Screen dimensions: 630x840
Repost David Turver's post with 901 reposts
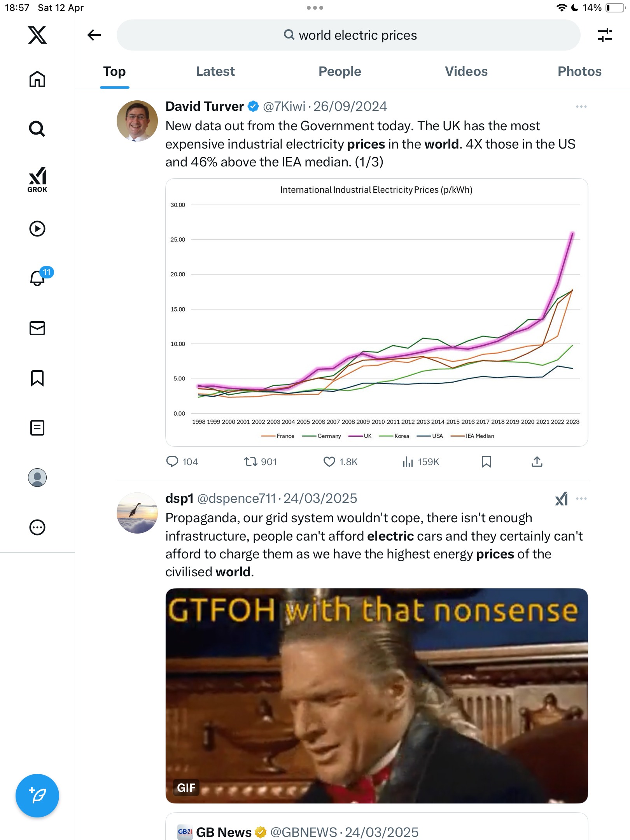pyautogui.click(x=260, y=462)
